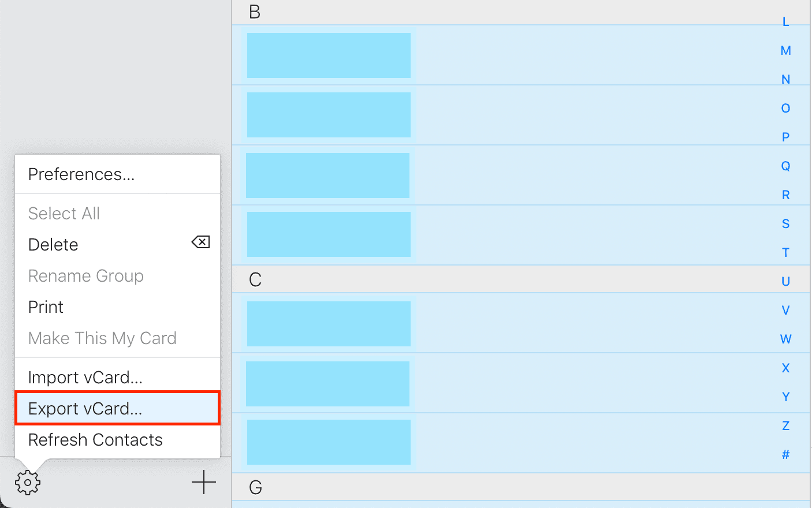Jump to letter Z in index
The height and width of the screenshot is (508, 812).
pyautogui.click(x=785, y=426)
